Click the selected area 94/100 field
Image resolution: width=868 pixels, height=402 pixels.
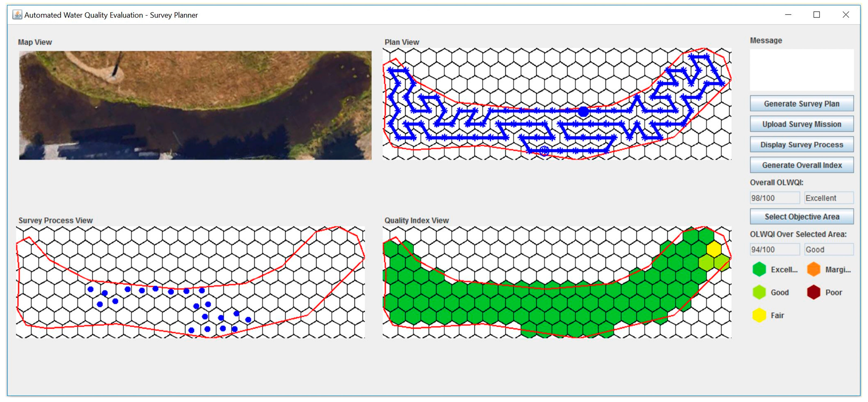(774, 250)
